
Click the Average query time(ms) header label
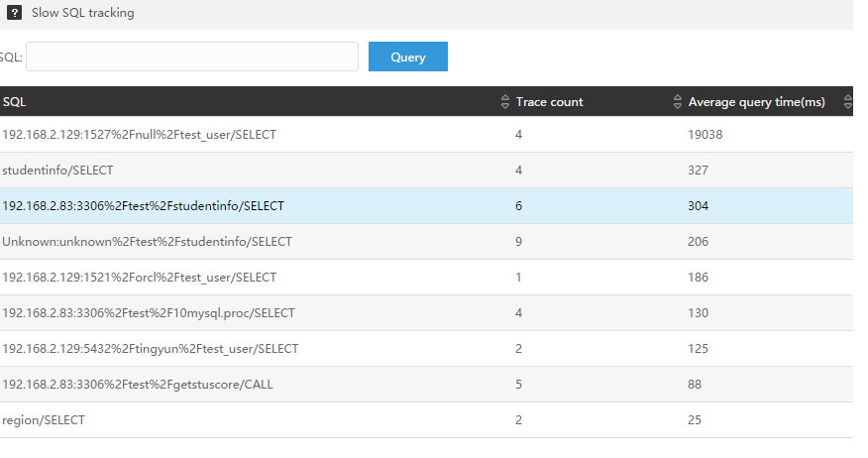756,102
